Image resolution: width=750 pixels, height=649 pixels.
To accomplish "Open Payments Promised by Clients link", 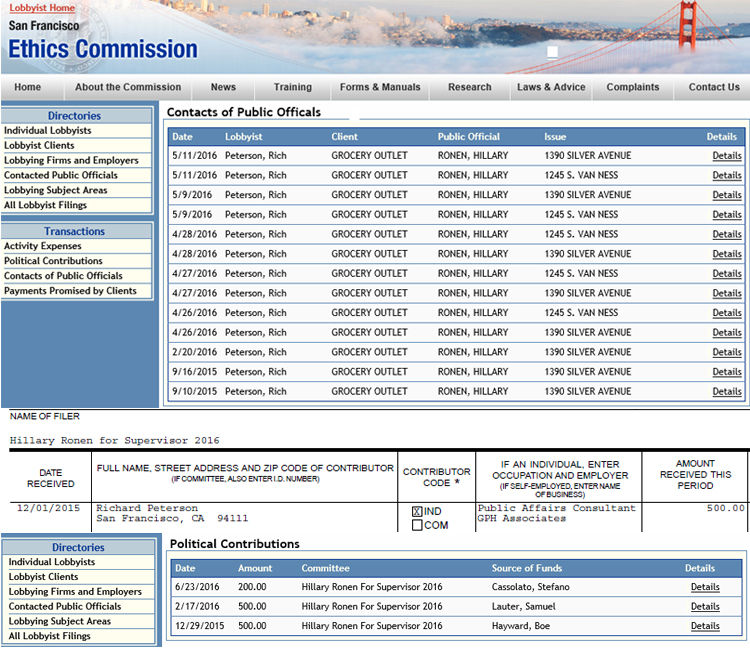I will (70, 291).
